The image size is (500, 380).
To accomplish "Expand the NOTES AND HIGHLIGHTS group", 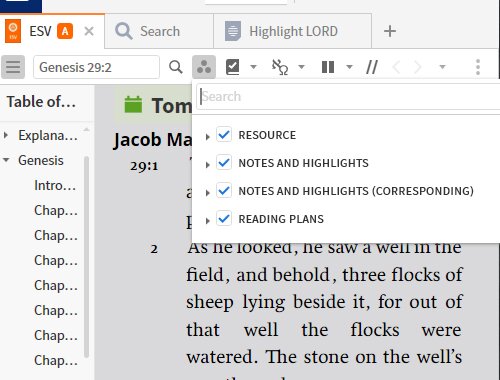I will (207, 164).
